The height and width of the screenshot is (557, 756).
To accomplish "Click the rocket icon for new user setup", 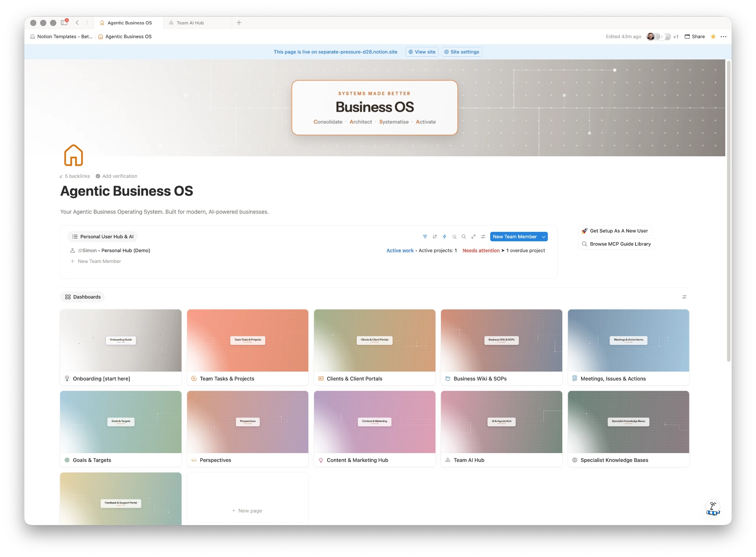I will click(x=585, y=231).
